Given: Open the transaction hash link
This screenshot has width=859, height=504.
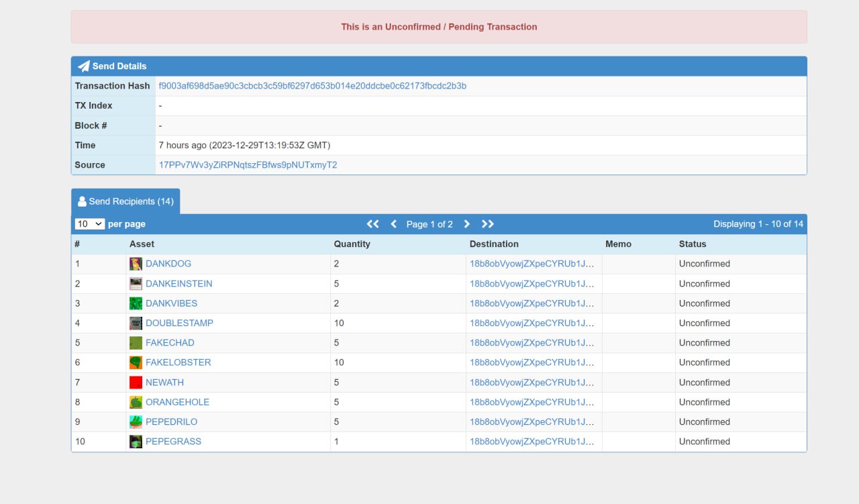Looking at the screenshot, I should pyautogui.click(x=313, y=86).
